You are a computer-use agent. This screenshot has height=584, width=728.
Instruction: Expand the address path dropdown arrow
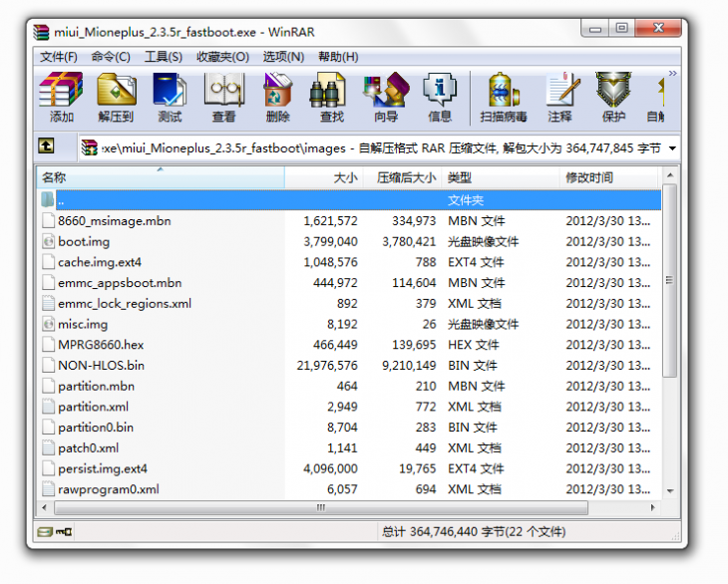(672, 148)
